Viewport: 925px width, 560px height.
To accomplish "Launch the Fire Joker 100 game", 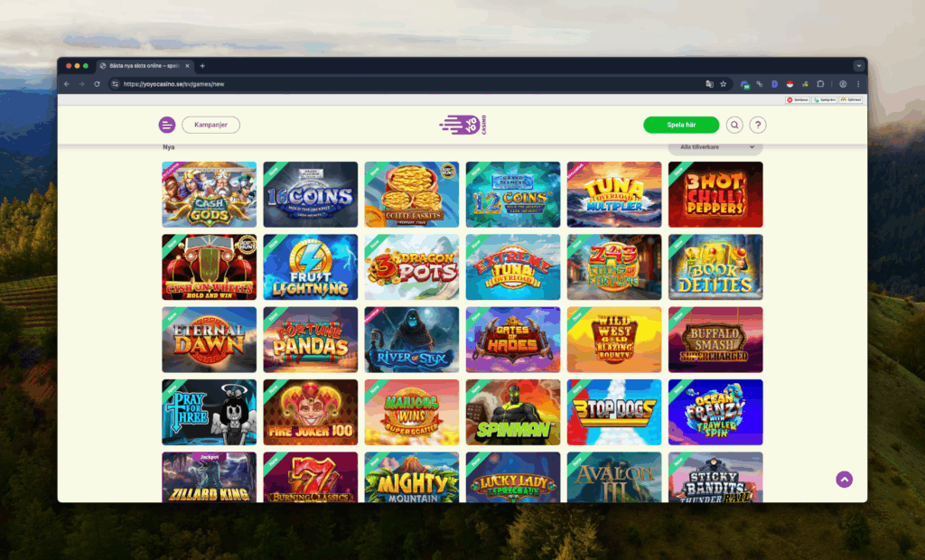I will (x=311, y=412).
